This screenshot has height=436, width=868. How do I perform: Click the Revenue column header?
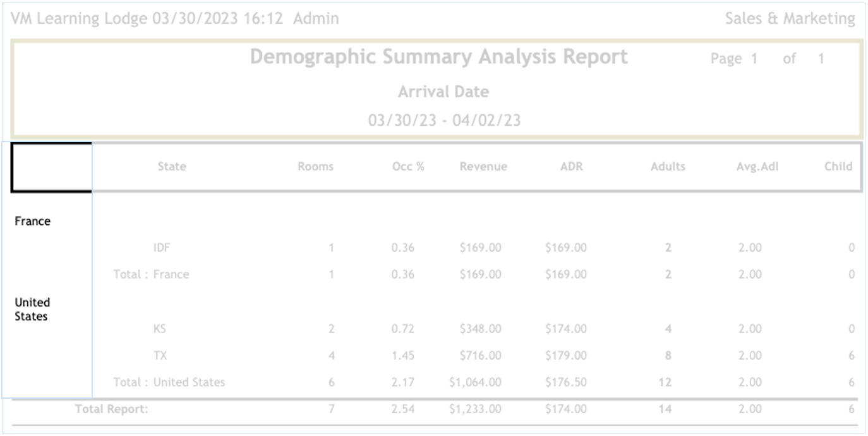pos(483,167)
